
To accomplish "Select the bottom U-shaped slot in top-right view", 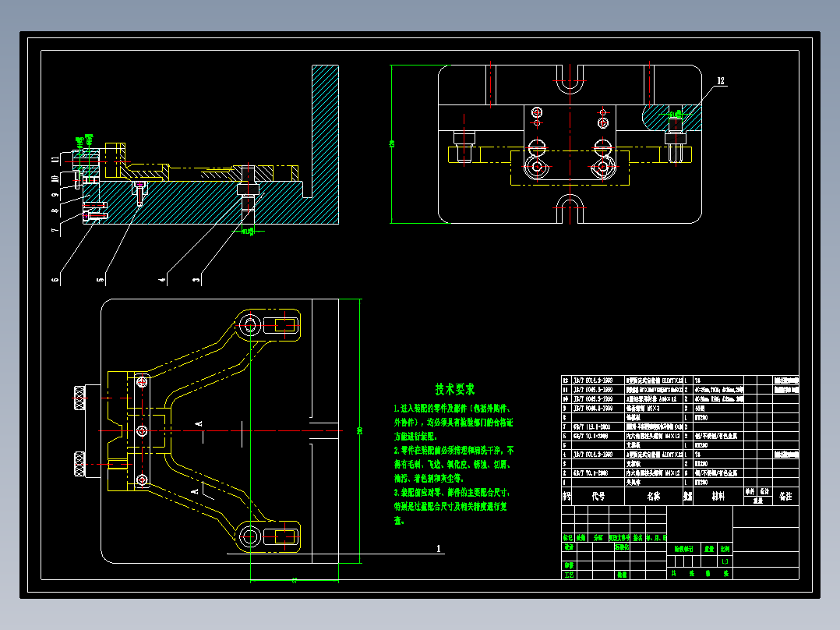I will pos(570,209).
